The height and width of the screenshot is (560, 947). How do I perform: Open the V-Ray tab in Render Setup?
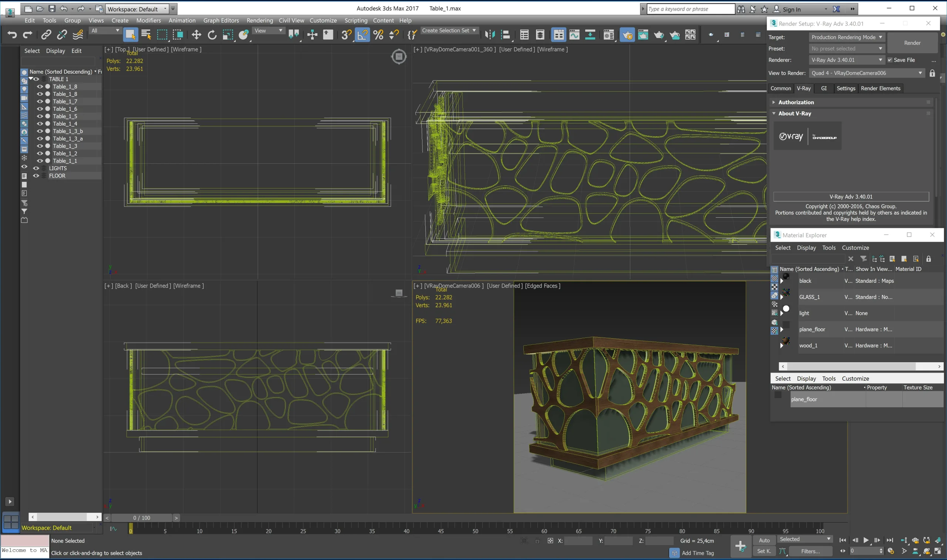[x=803, y=88]
